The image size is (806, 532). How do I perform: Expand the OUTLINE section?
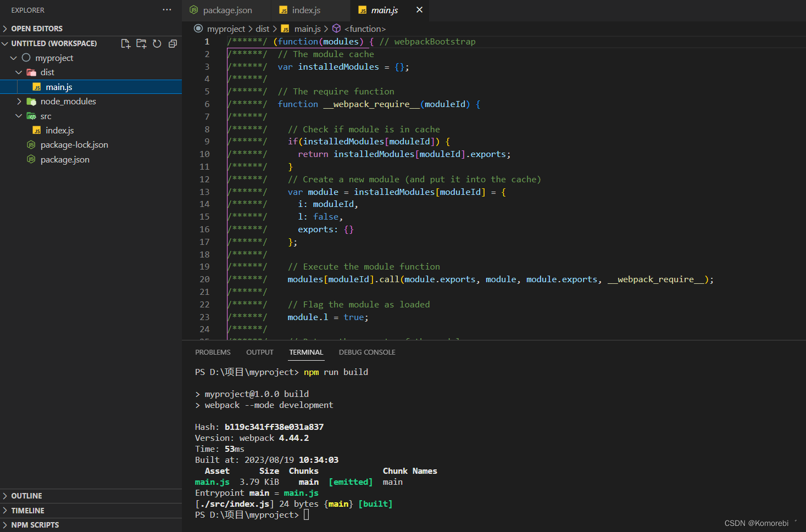point(91,496)
